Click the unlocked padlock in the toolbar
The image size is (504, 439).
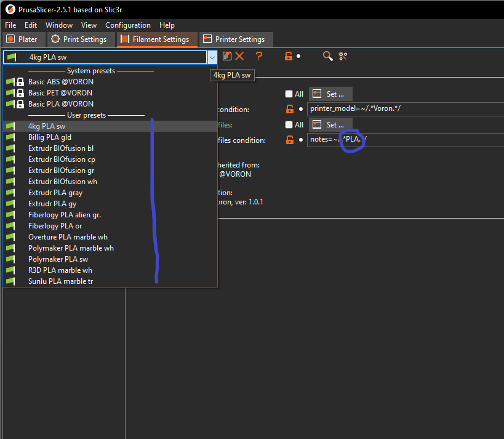tap(287, 56)
